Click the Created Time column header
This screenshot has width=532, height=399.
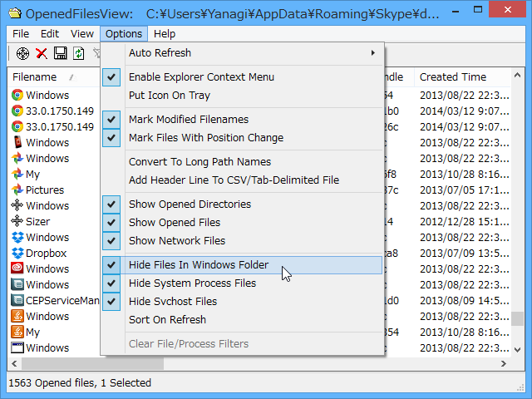click(453, 77)
